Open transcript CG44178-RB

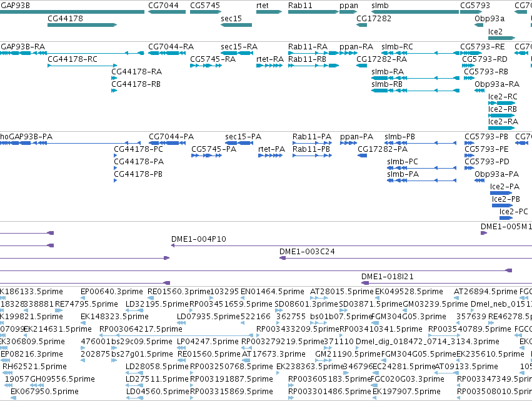tap(136, 84)
